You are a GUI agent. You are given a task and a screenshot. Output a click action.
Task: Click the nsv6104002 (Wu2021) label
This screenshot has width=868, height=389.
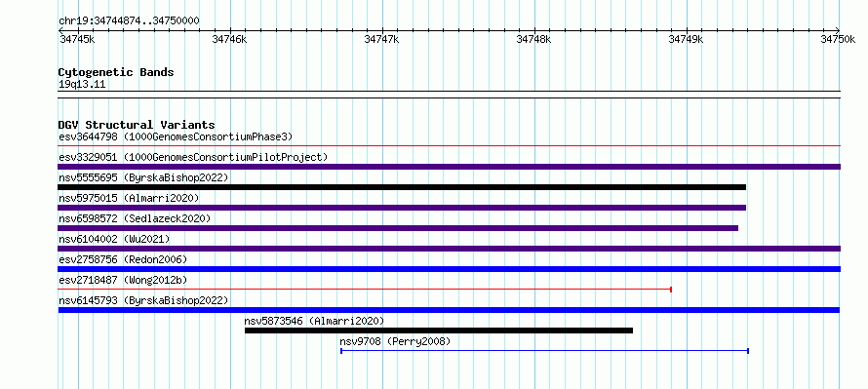(114, 239)
